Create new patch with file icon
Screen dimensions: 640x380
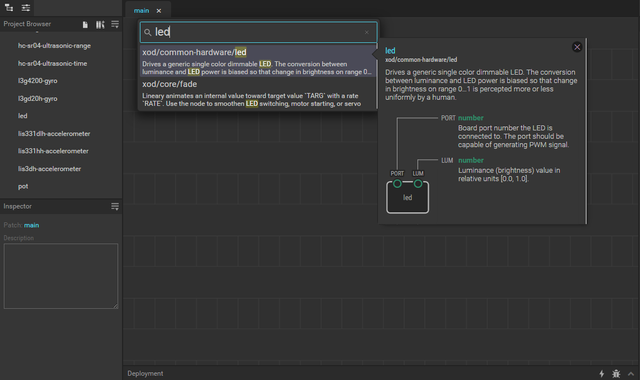[85, 25]
